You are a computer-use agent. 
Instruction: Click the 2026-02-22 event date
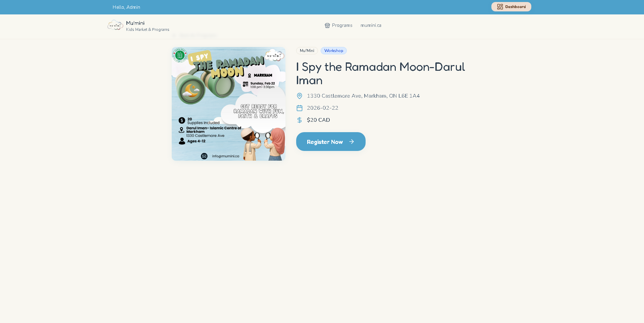pyautogui.click(x=323, y=108)
